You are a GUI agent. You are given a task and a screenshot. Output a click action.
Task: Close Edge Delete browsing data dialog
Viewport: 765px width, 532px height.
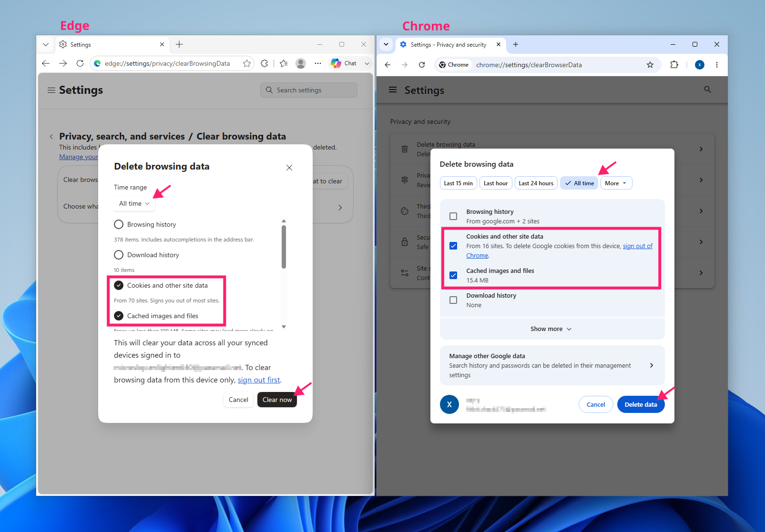[x=289, y=168]
